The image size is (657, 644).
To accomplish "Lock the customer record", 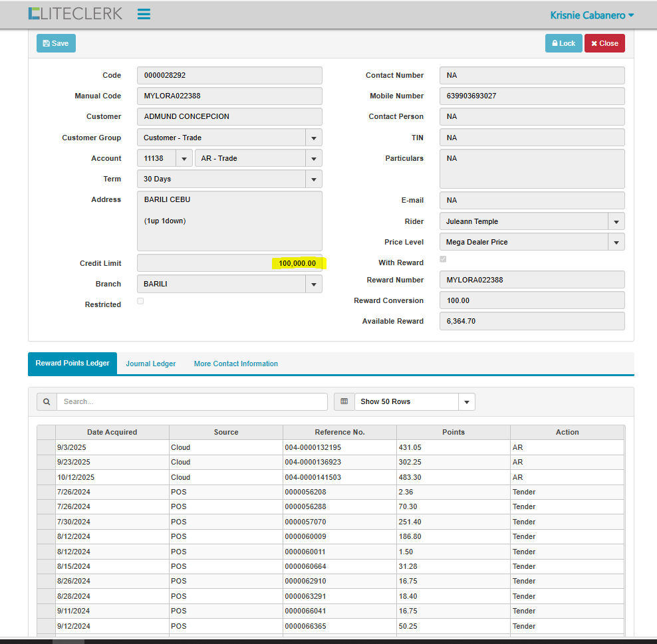I will click(x=563, y=43).
